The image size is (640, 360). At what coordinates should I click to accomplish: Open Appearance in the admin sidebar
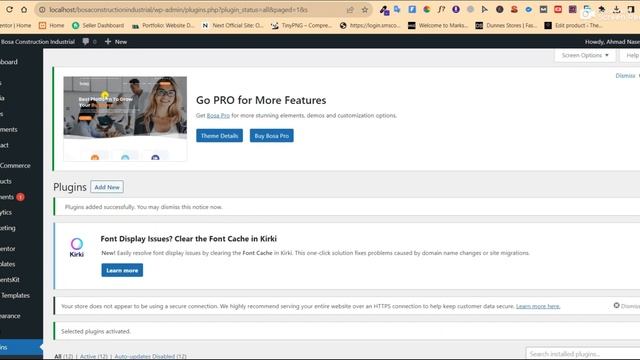[x=10, y=316]
